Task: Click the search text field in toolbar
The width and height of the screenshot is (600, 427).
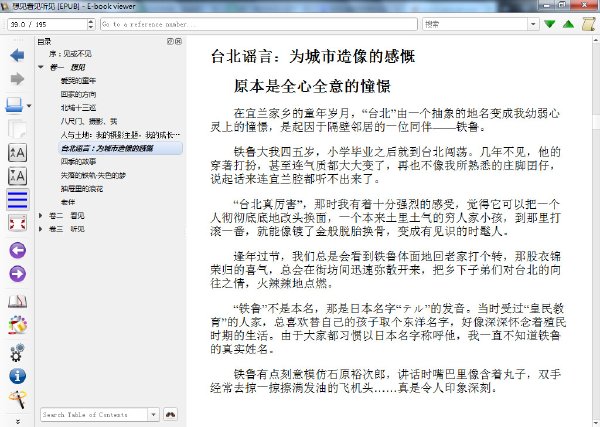Action: tap(475, 24)
